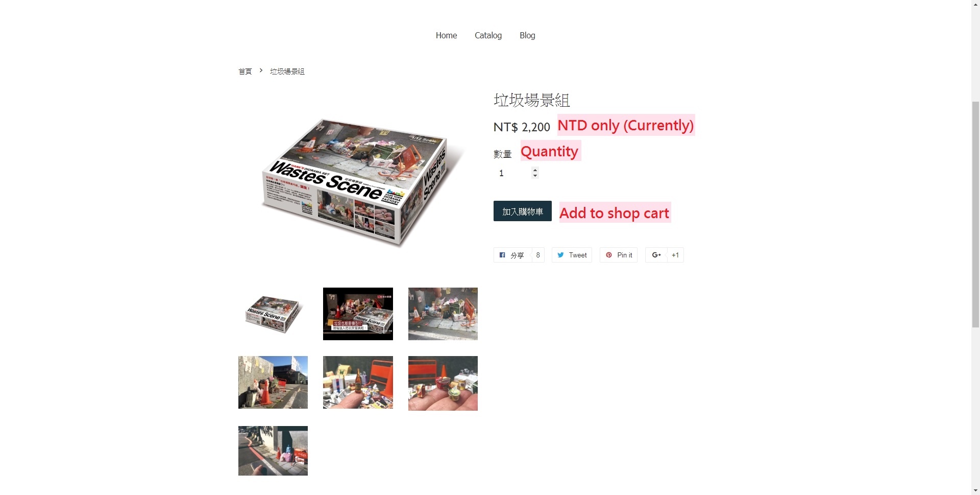Open the Catalog menu item
This screenshot has width=980, height=495.
488,35
